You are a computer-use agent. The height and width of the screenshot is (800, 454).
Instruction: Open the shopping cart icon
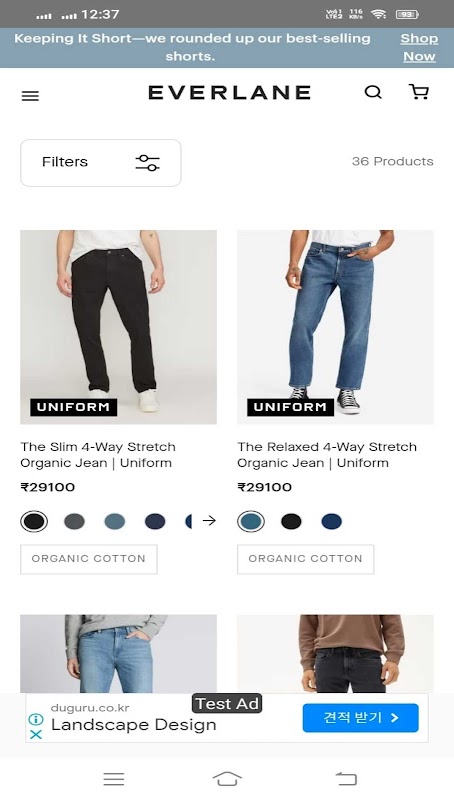(x=419, y=91)
